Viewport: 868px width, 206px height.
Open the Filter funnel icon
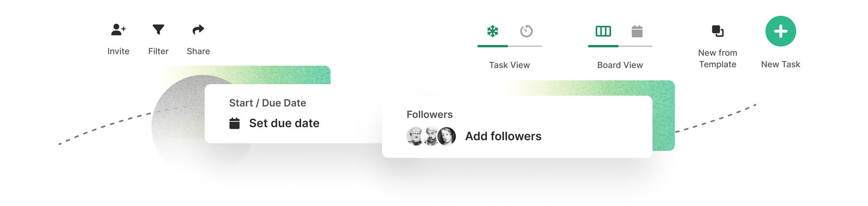[x=158, y=30]
